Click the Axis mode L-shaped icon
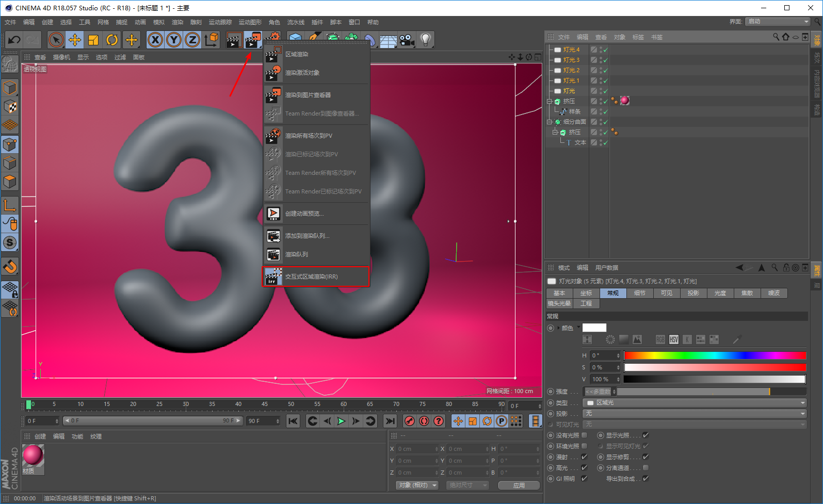823x504 pixels. 10,205
